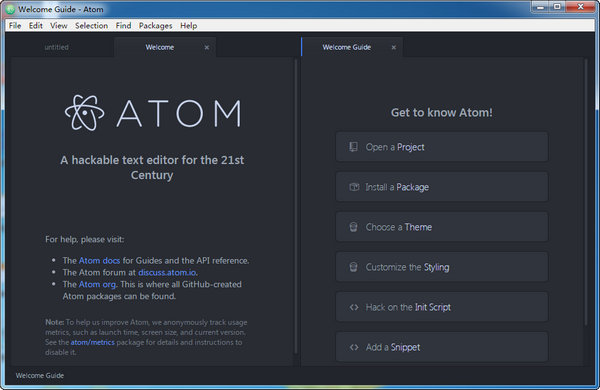Click the book icon beside Open a Project
The width and height of the screenshot is (600, 390).
click(353, 147)
